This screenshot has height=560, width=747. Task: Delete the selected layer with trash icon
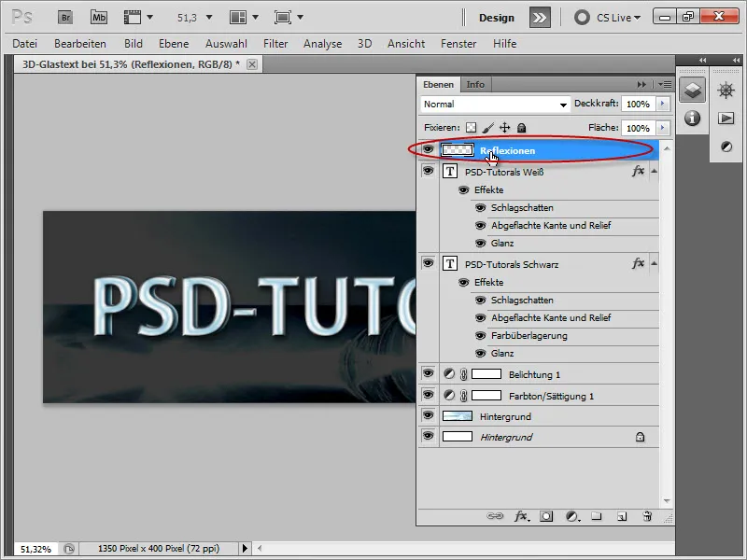(x=647, y=516)
